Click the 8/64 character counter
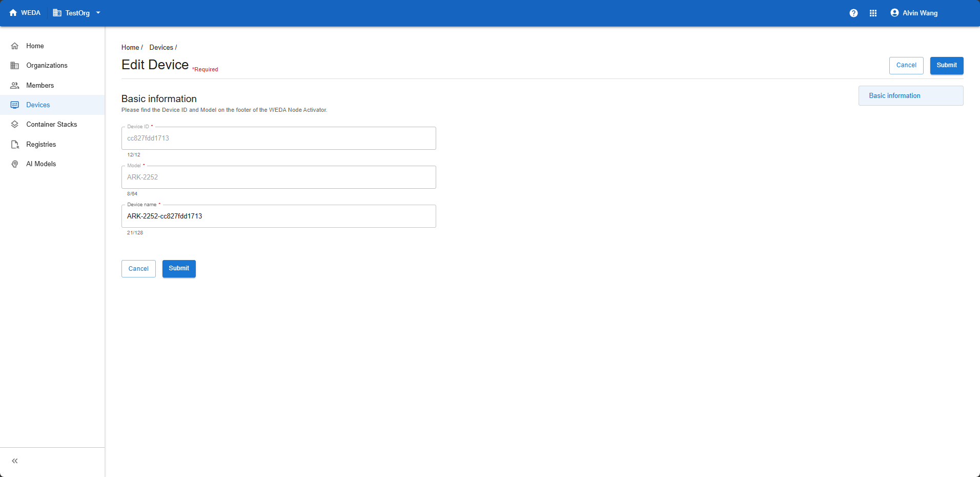The image size is (980, 477). 132,194
